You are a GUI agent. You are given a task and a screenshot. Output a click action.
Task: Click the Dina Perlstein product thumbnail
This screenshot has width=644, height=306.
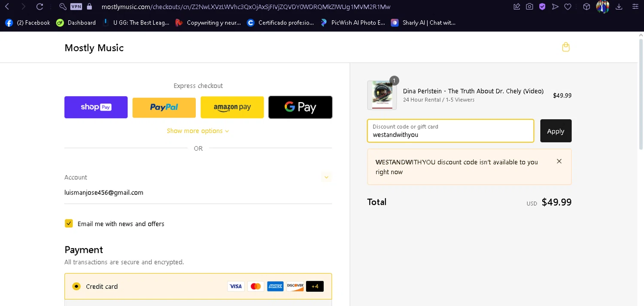point(382,95)
